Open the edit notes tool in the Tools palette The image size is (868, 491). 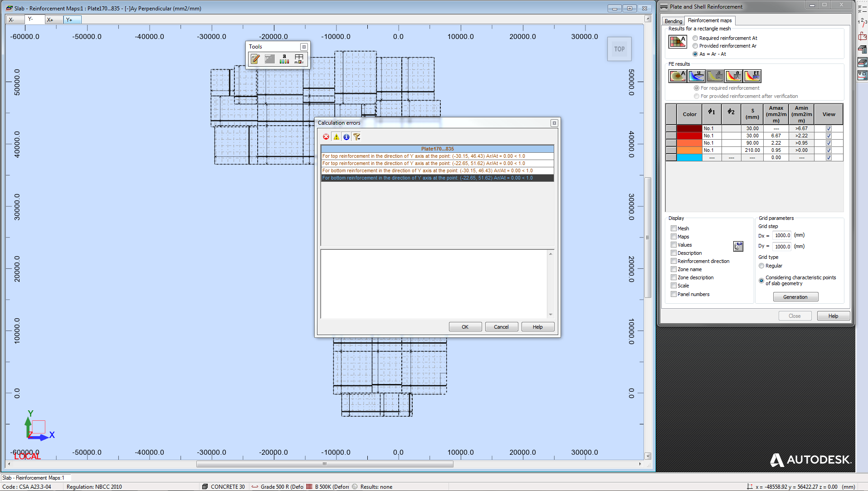[x=255, y=59]
